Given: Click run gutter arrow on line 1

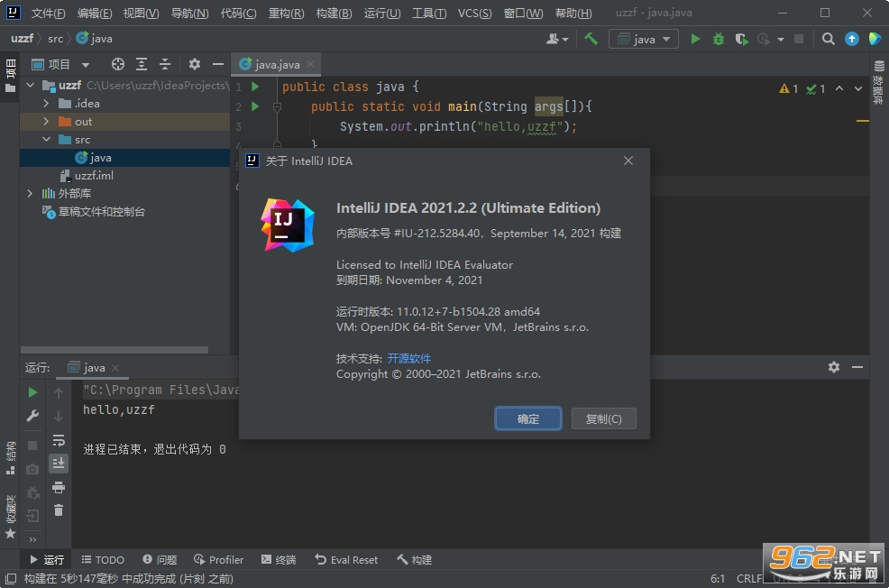Looking at the screenshot, I should pos(255,87).
